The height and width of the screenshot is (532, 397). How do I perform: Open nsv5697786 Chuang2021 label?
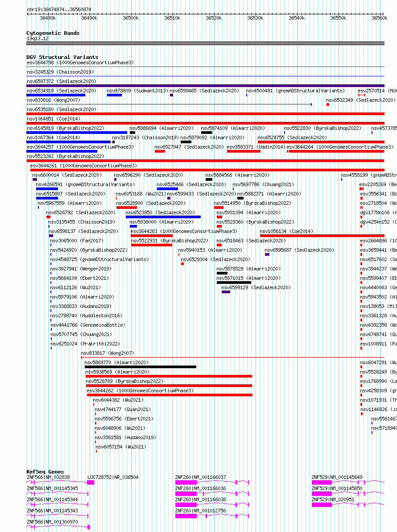[x=264, y=185]
